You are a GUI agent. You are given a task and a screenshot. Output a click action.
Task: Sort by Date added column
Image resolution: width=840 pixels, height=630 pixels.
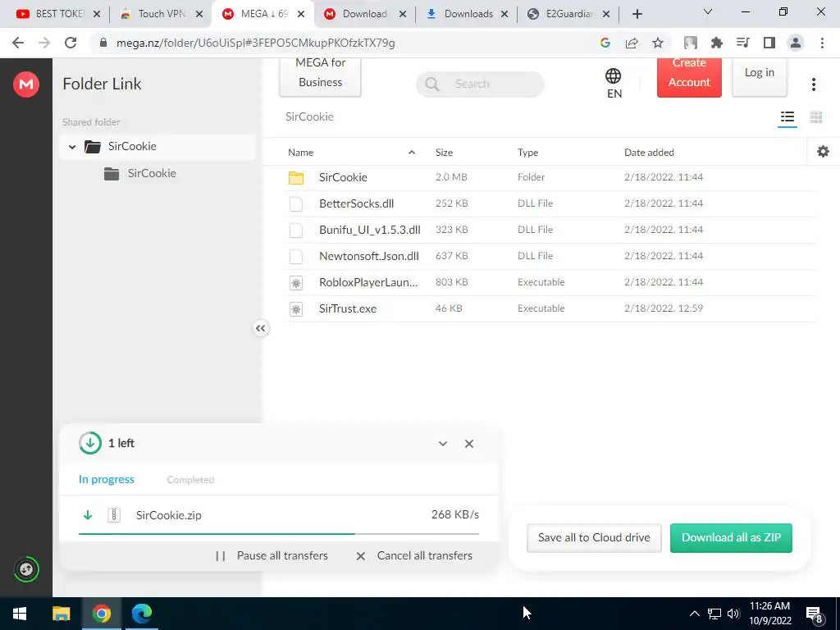(649, 153)
